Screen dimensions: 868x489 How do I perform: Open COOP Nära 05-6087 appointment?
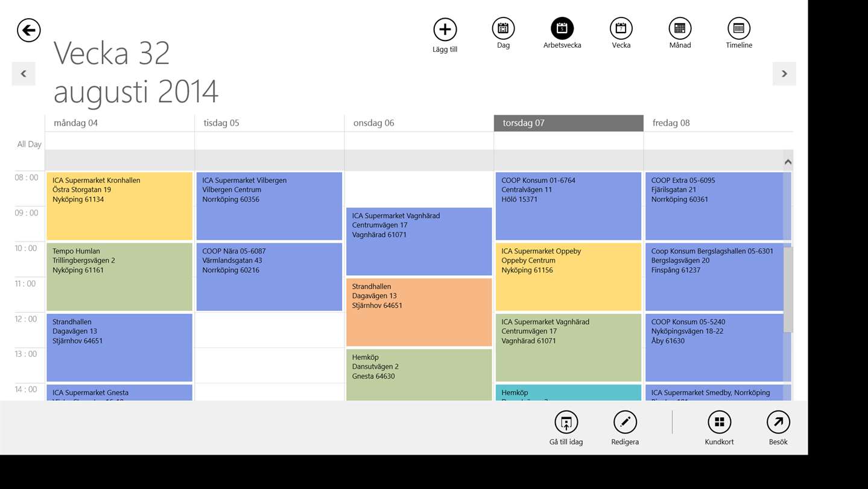click(269, 276)
